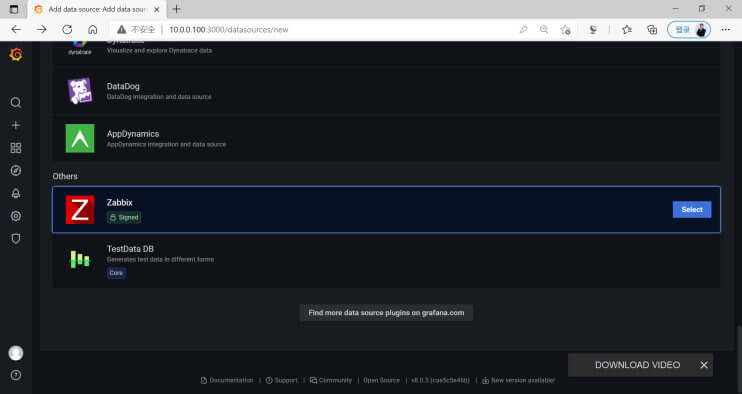Click the Zabbix title text
Image resolution: width=742 pixels, height=394 pixels.
[x=120, y=202]
